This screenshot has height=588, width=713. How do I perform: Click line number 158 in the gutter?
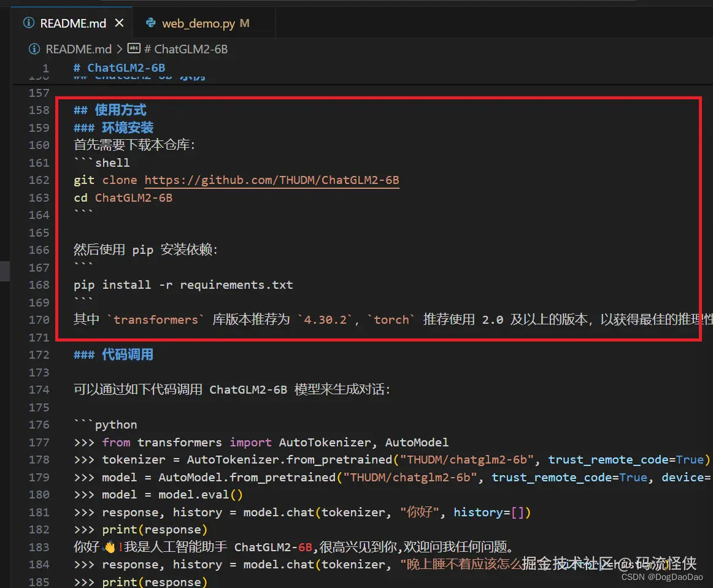tap(39, 110)
